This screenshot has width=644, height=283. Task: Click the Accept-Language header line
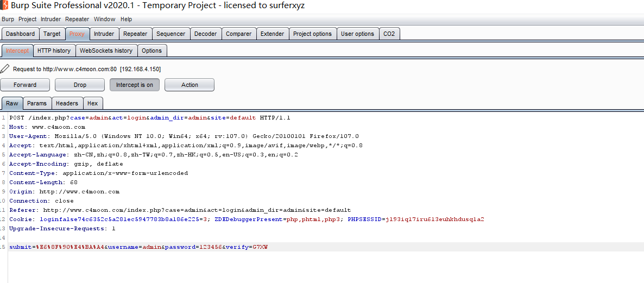click(154, 155)
